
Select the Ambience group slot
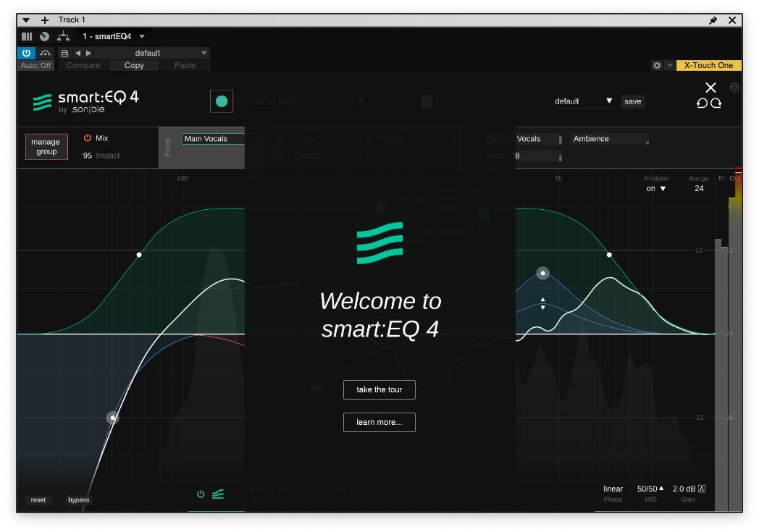[x=609, y=139]
